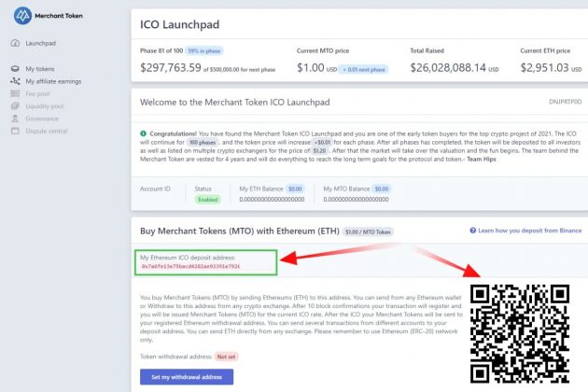Image resolution: width=588 pixels, height=392 pixels.
Task: Open Learn how you deposit from Binance link
Action: coord(530,231)
